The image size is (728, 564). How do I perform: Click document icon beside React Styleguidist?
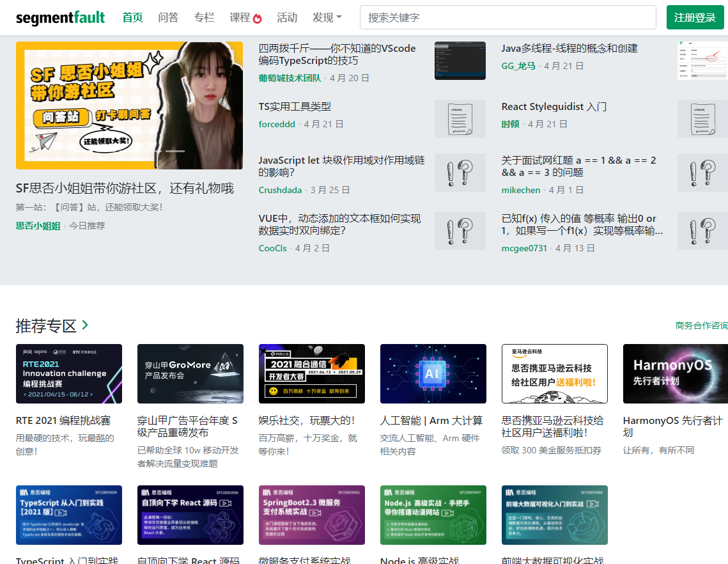[702, 119]
